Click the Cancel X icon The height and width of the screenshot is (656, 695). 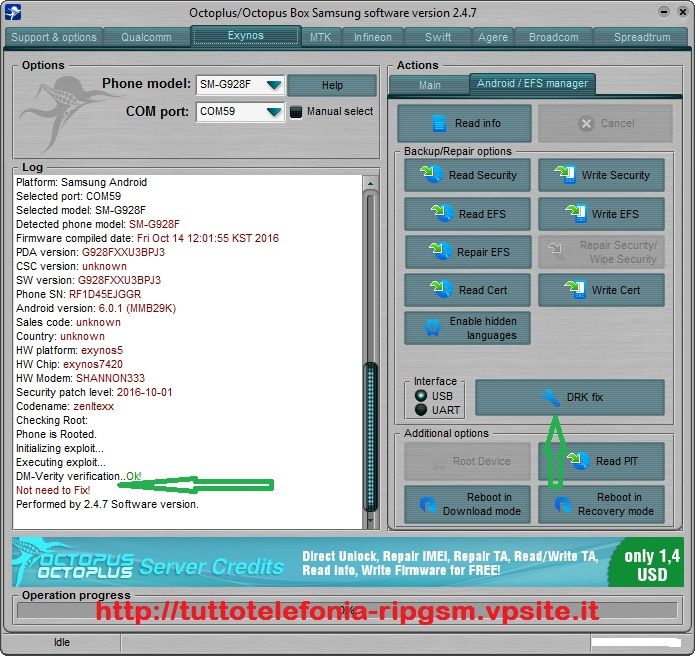pyautogui.click(x=586, y=123)
